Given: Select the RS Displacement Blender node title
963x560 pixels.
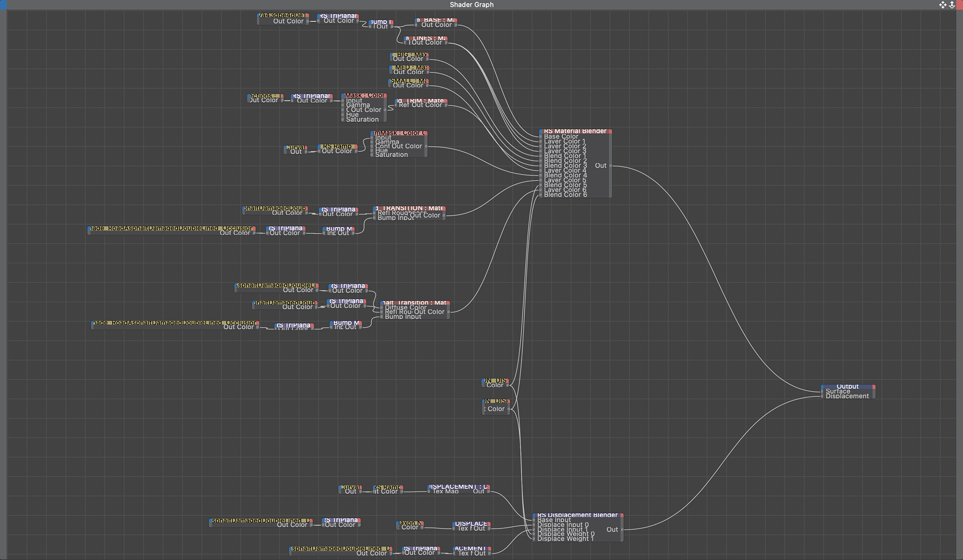Looking at the screenshot, I should [577, 515].
